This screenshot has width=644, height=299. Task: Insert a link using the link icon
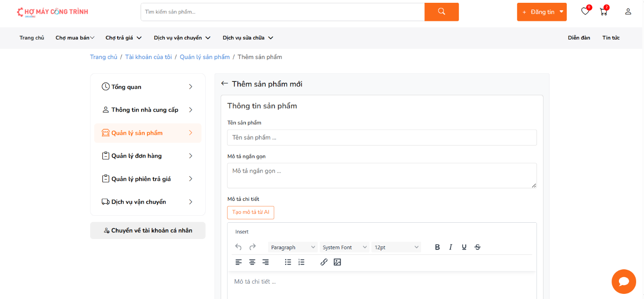pos(324,262)
